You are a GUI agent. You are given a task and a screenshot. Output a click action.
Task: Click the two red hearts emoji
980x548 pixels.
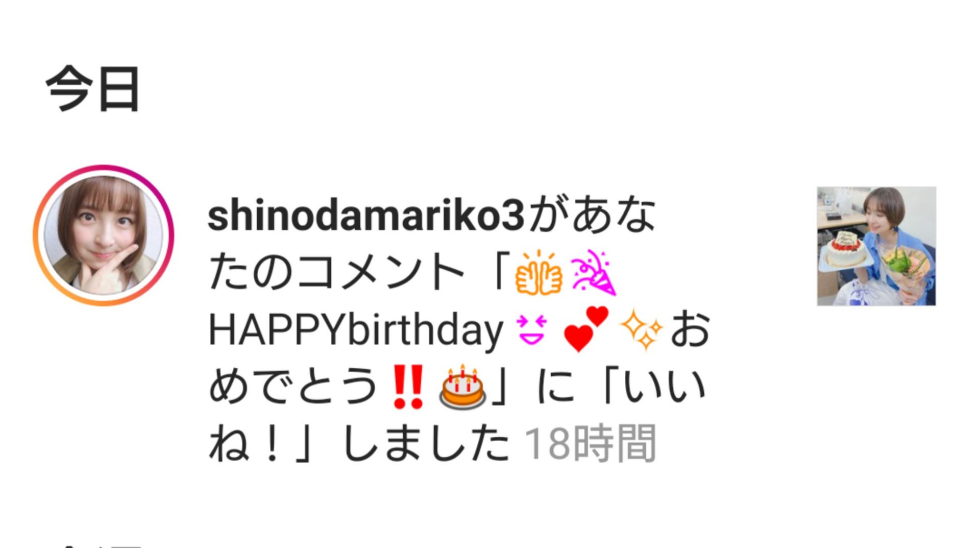(586, 329)
